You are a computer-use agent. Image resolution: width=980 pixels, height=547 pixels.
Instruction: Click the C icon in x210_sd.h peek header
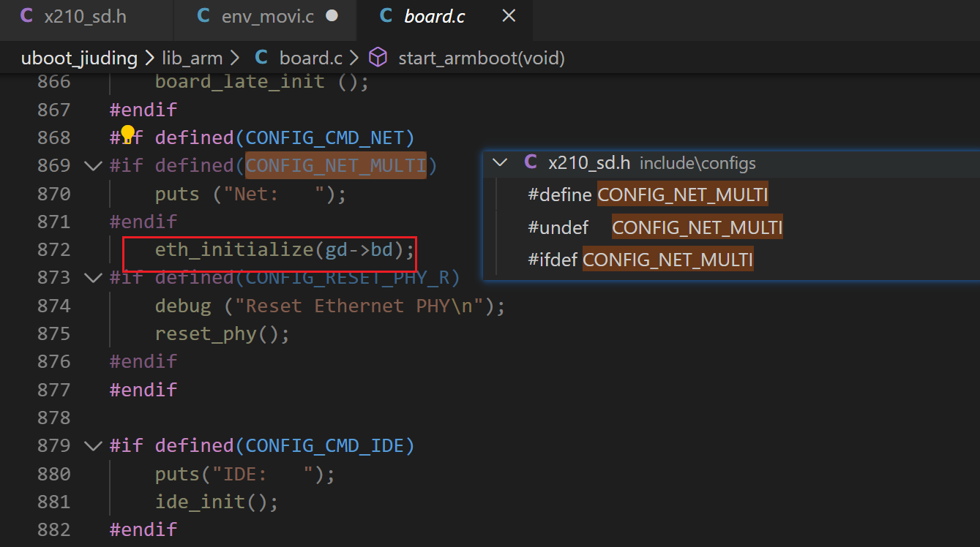(x=531, y=162)
